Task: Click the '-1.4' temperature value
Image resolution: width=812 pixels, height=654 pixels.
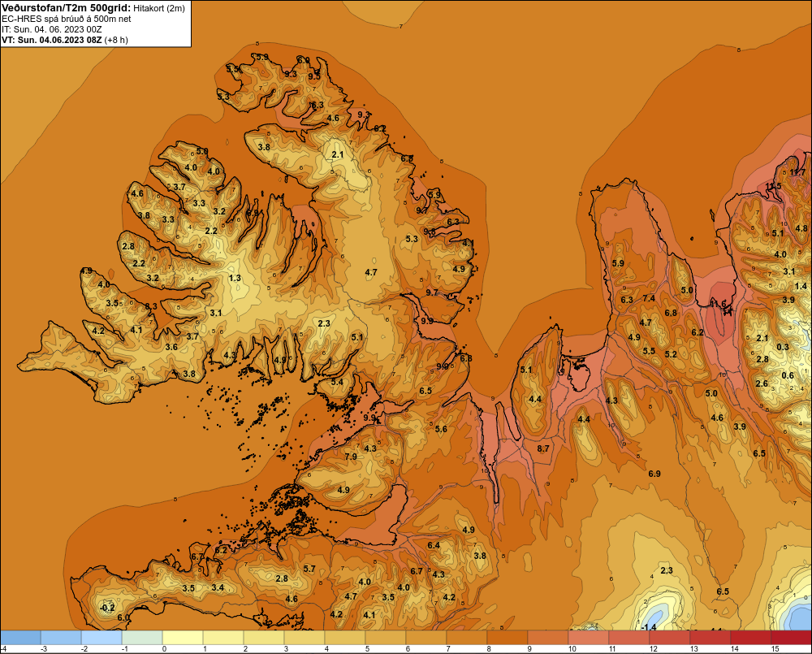Action: 649,627
